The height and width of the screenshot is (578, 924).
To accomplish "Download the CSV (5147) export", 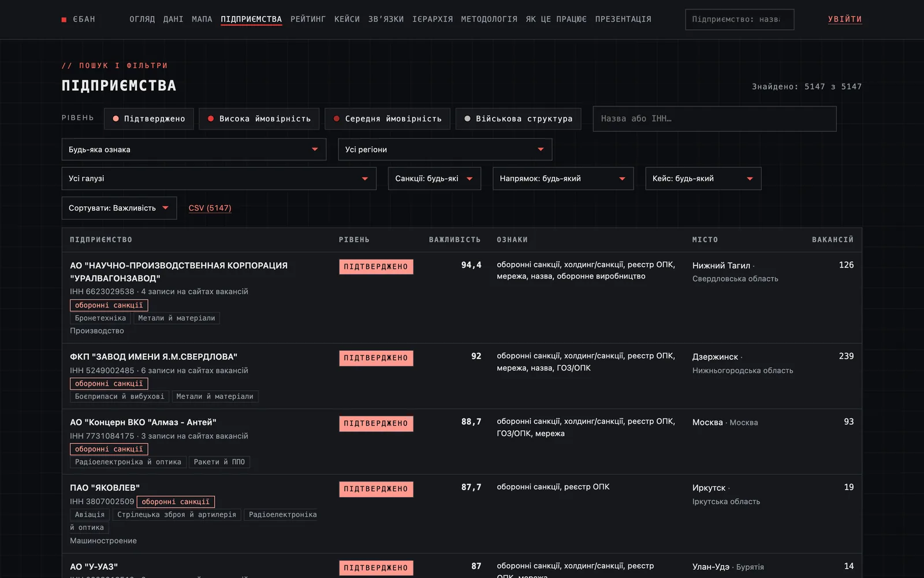I will [x=210, y=208].
